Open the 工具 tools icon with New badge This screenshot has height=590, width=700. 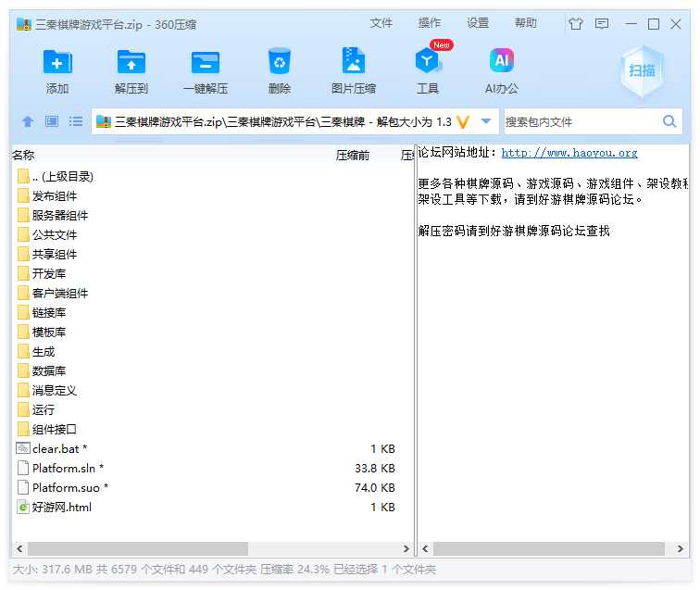428,61
